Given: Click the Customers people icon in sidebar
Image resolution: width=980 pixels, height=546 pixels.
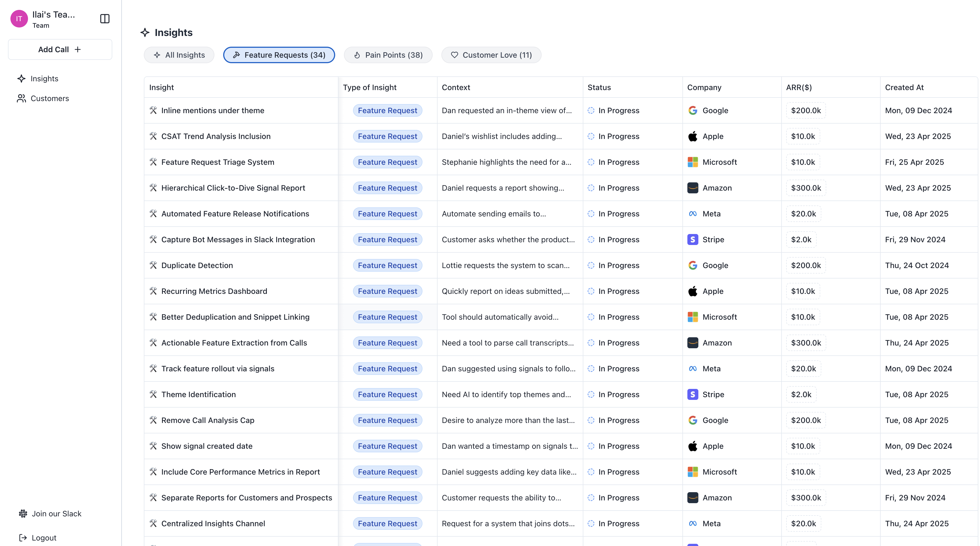Looking at the screenshot, I should point(21,98).
